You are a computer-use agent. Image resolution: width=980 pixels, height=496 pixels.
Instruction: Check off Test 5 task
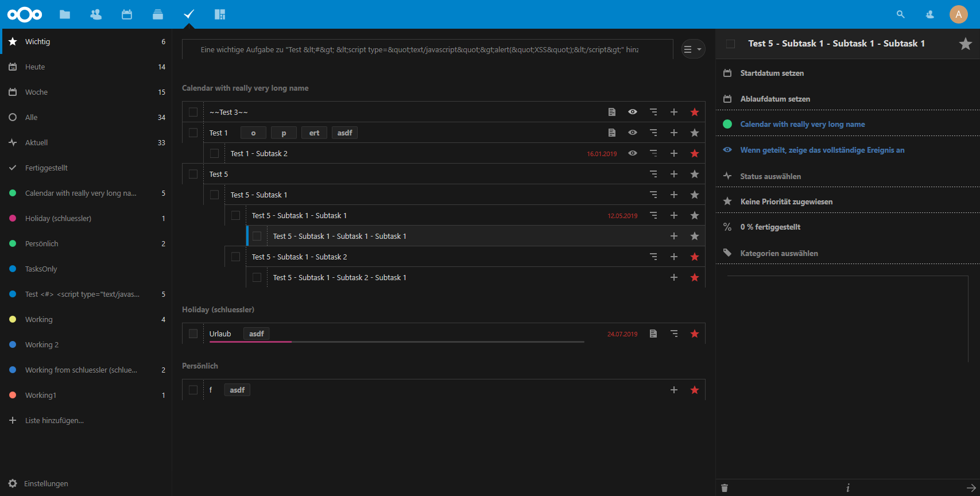193,174
